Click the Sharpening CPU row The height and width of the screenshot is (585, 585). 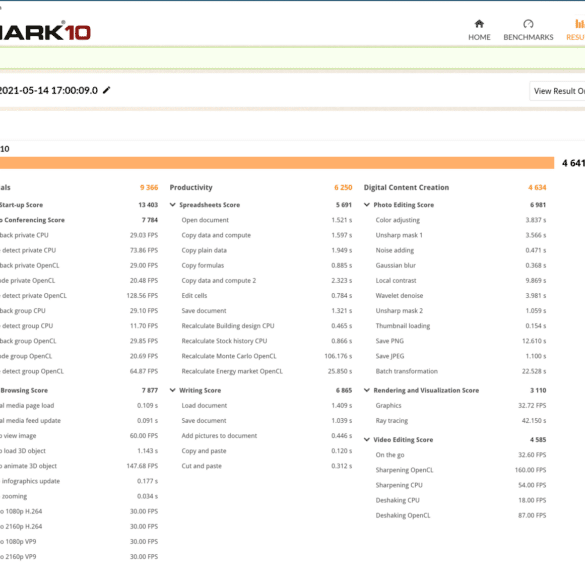(461, 485)
